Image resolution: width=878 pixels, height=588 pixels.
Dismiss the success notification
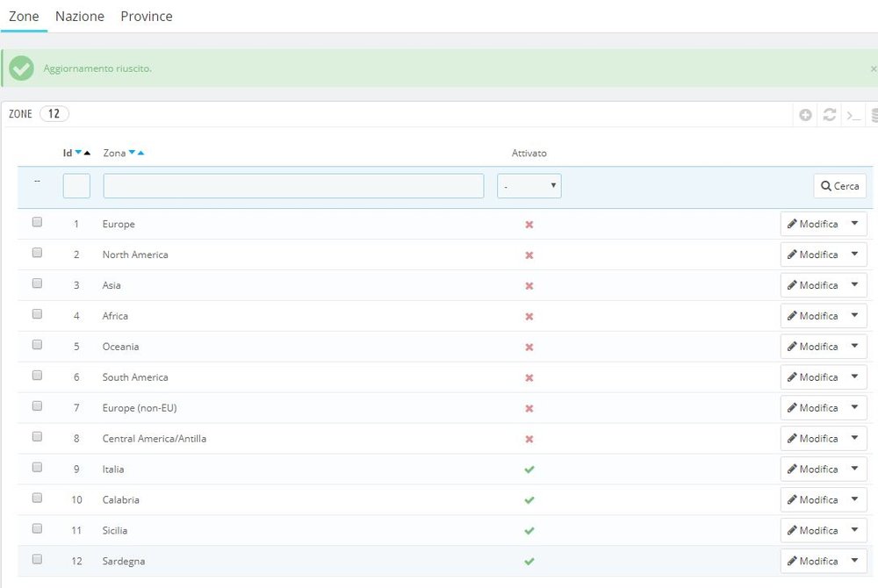(873, 68)
